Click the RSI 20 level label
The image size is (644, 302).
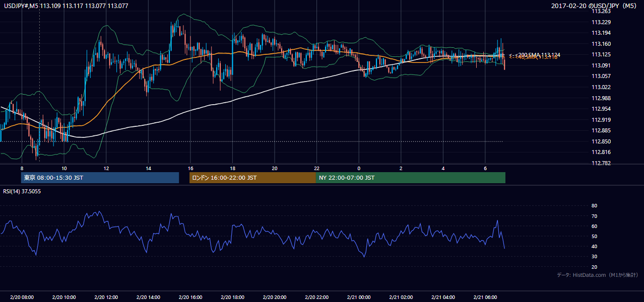594,267
